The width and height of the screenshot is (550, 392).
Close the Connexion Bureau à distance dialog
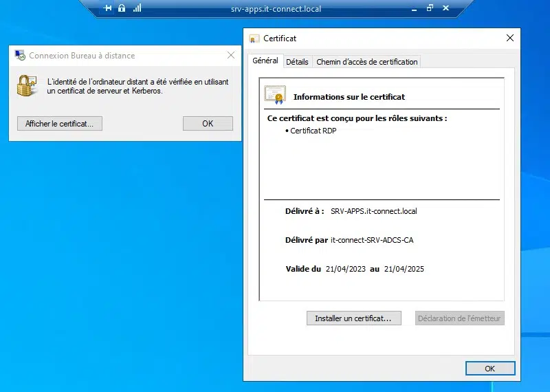[x=231, y=55]
